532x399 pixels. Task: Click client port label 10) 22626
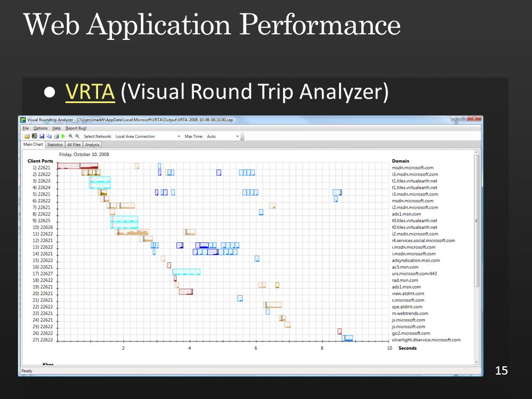coord(43,227)
